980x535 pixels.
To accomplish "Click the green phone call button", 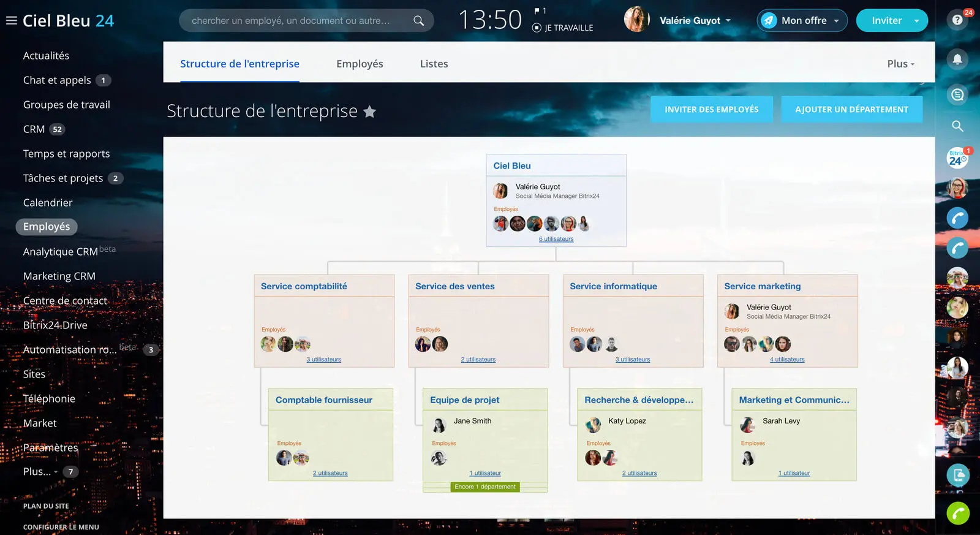I will pyautogui.click(x=958, y=513).
